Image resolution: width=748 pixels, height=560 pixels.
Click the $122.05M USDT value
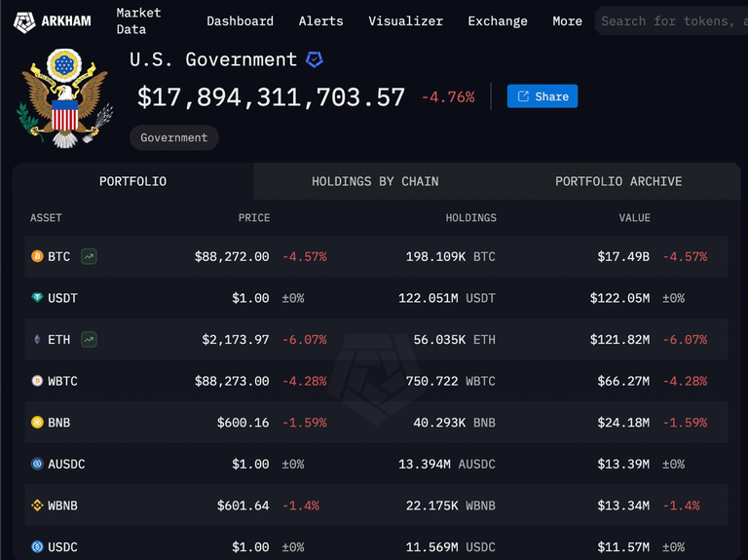coord(619,298)
